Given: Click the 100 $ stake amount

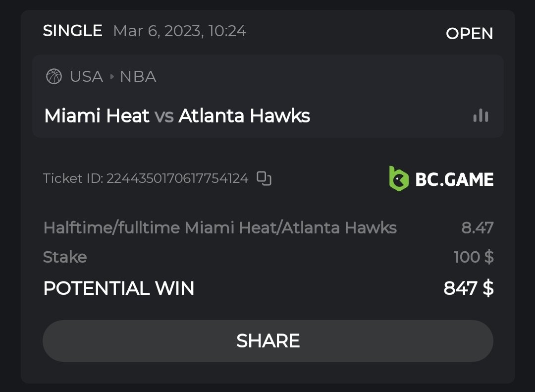Looking at the screenshot, I should click(473, 257).
